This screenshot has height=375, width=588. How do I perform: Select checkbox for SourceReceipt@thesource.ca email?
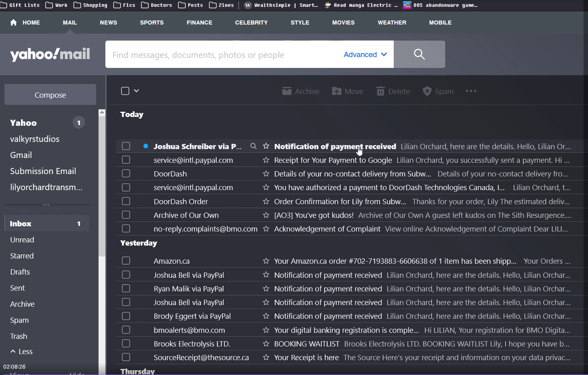point(126,357)
